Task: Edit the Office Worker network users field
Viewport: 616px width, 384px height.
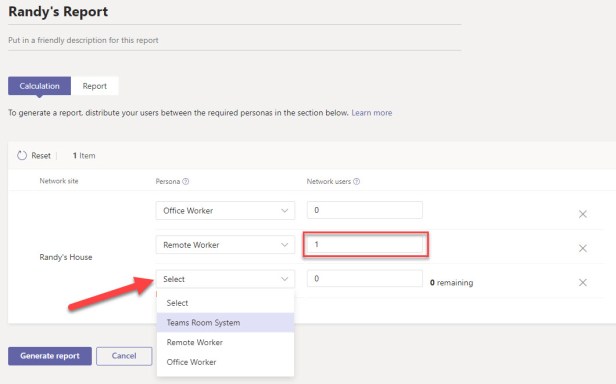Action: pos(365,210)
